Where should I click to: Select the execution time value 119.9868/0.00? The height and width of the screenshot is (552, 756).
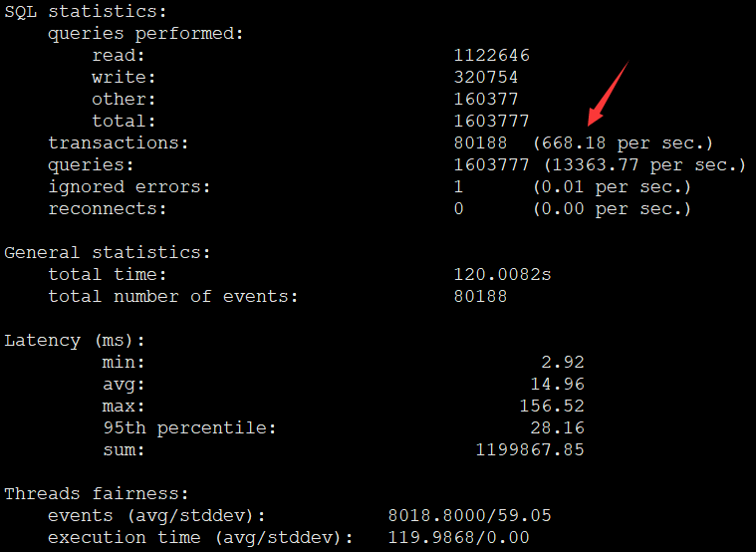(x=458, y=537)
